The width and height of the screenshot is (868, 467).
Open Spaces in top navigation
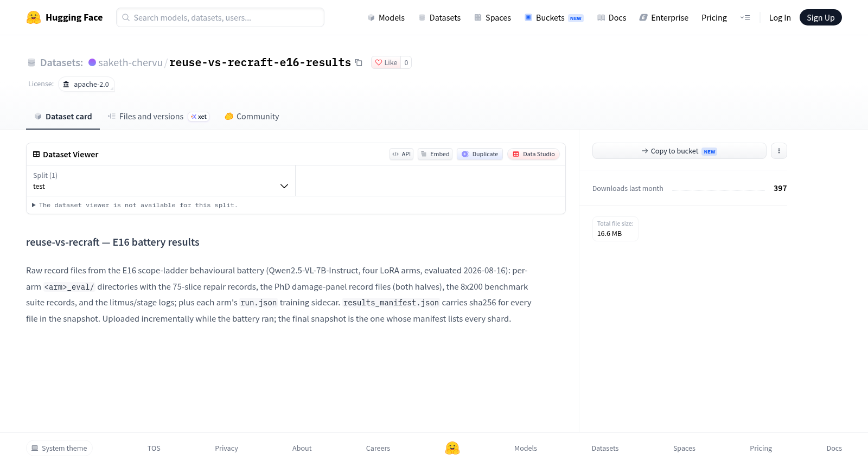(x=493, y=17)
